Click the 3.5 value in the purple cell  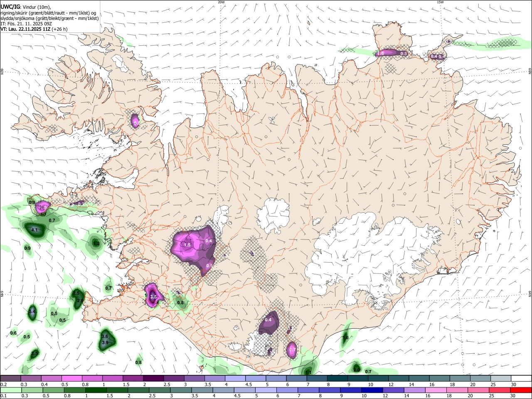(x=153, y=297)
